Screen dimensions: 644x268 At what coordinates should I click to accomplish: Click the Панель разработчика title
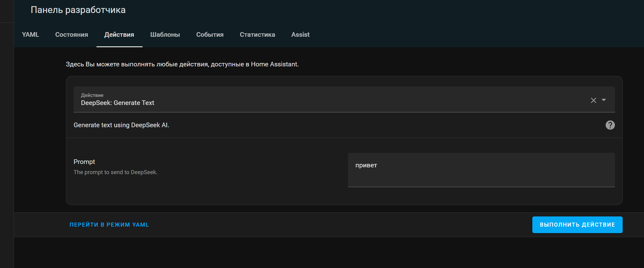click(x=78, y=10)
